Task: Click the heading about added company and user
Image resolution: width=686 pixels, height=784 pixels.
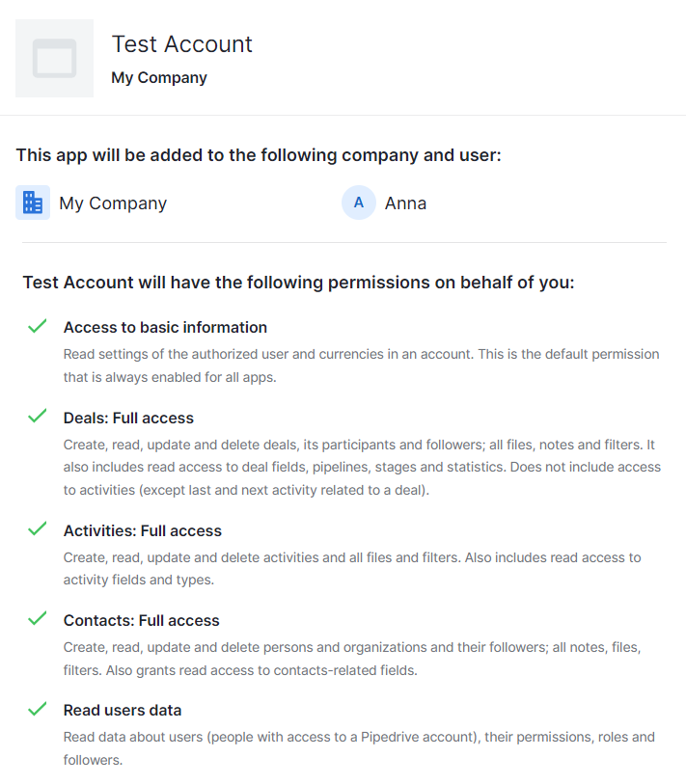Action: (259, 155)
